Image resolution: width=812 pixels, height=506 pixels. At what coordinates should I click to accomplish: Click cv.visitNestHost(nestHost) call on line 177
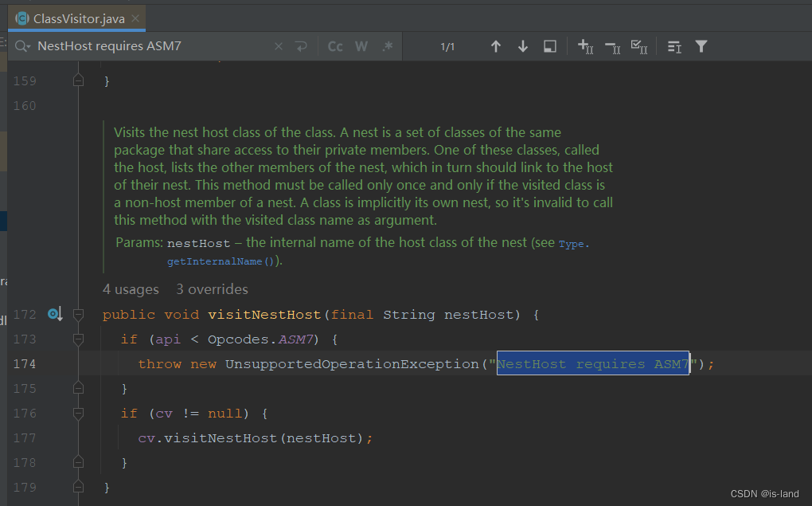coord(251,438)
